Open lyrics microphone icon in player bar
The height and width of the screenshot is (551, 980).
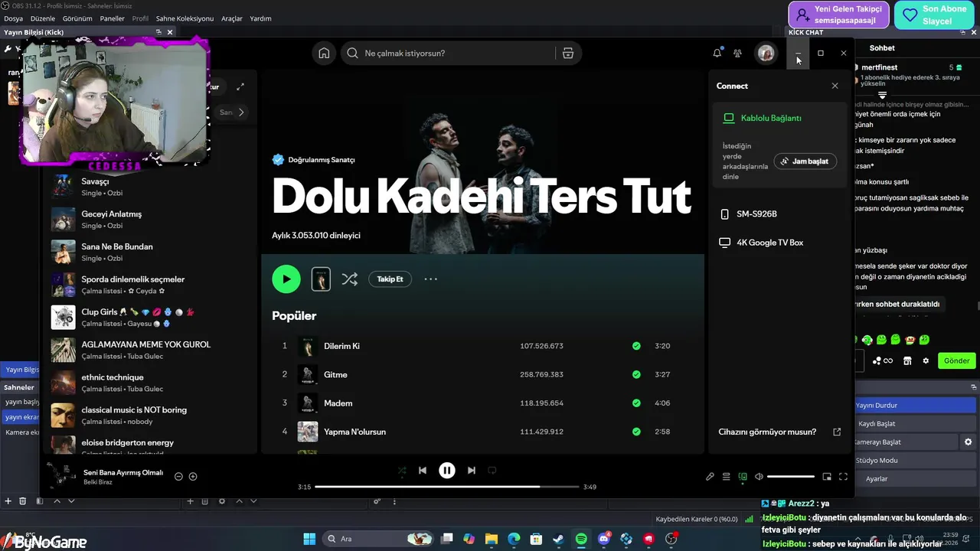(710, 477)
